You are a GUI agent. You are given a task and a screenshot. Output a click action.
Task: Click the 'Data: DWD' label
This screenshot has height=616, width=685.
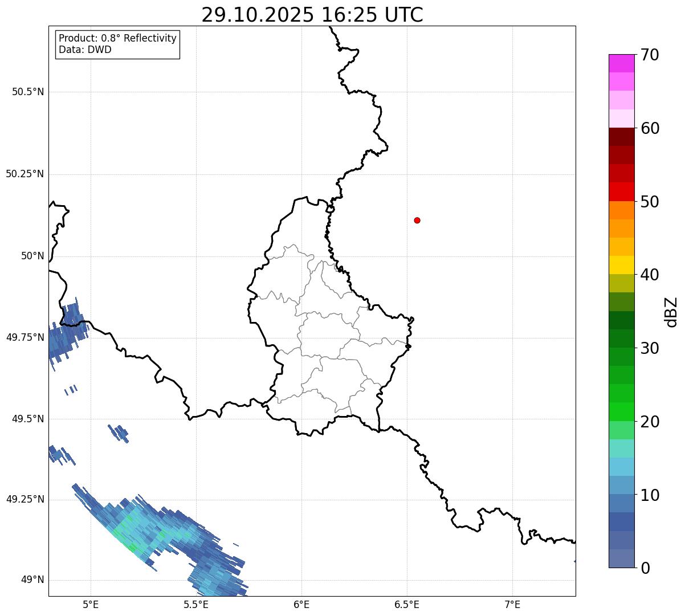coord(85,50)
